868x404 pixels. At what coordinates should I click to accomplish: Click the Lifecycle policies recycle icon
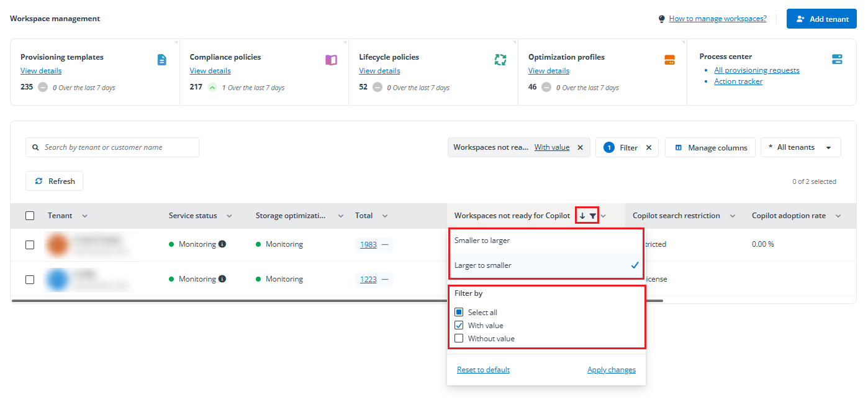[x=500, y=60]
